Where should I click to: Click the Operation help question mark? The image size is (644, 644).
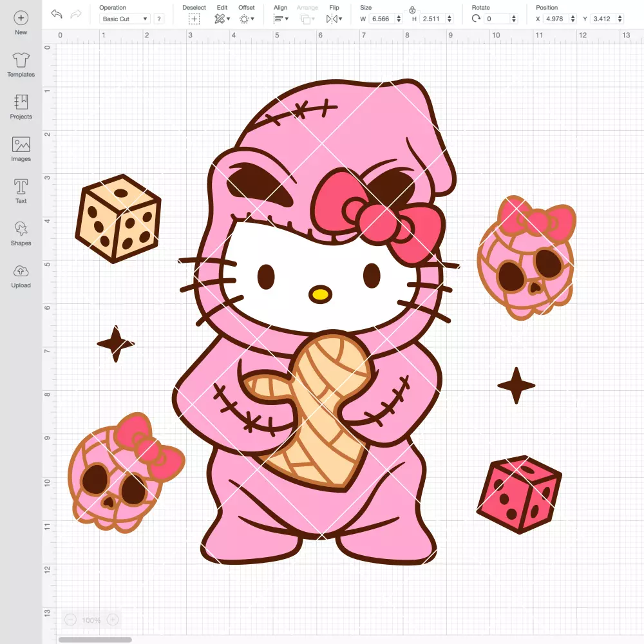[159, 19]
